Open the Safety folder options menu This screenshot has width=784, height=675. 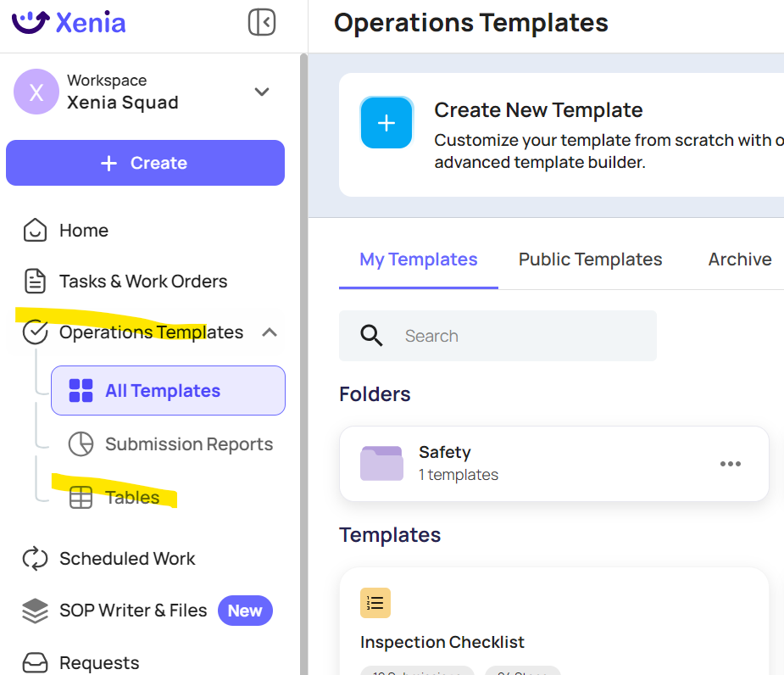(x=731, y=464)
